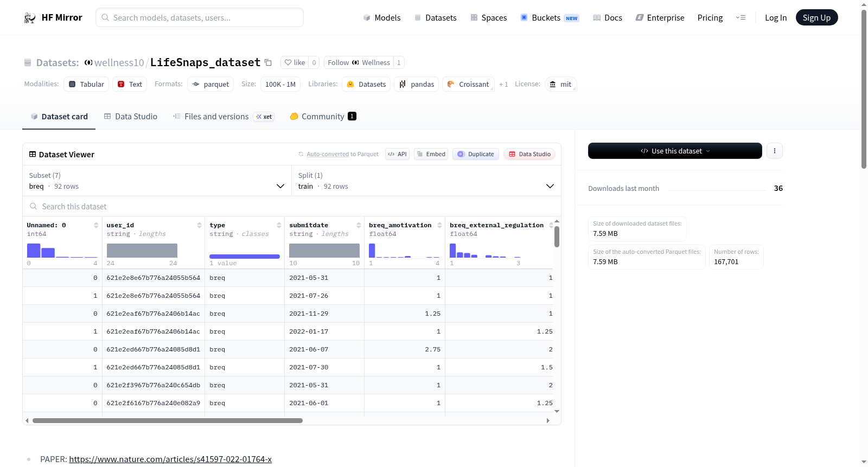Click the Unnamed: 0 histogram bar
Image resolution: width=868 pixels, height=467 pixels.
click(34, 251)
